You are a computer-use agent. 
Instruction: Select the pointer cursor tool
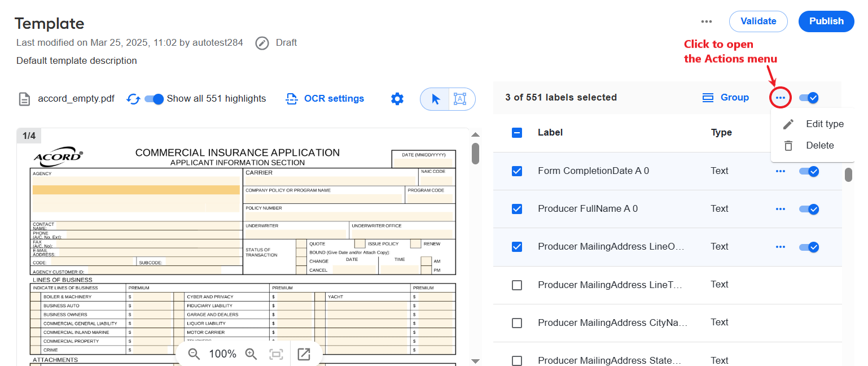point(435,99)
